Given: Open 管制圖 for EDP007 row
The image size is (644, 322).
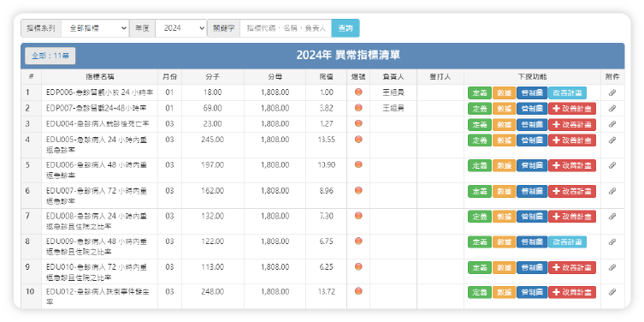Looking at the screenshot, I should tap(532, 109).
